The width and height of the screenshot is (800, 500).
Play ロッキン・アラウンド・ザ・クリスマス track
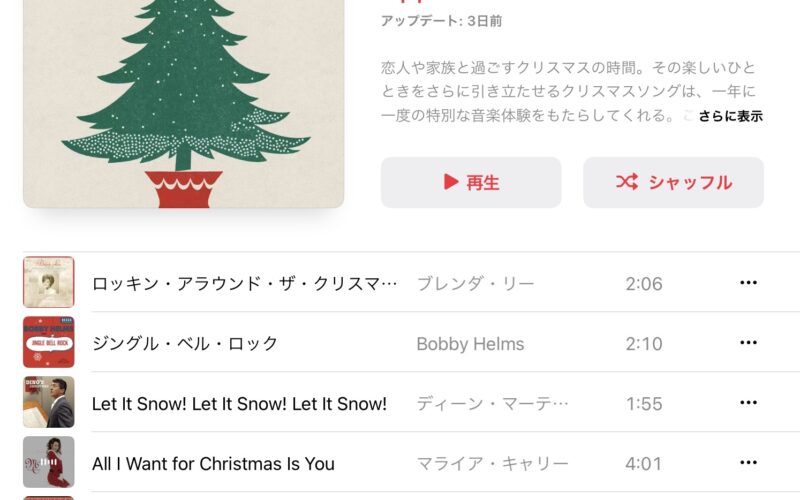point(244,284)
